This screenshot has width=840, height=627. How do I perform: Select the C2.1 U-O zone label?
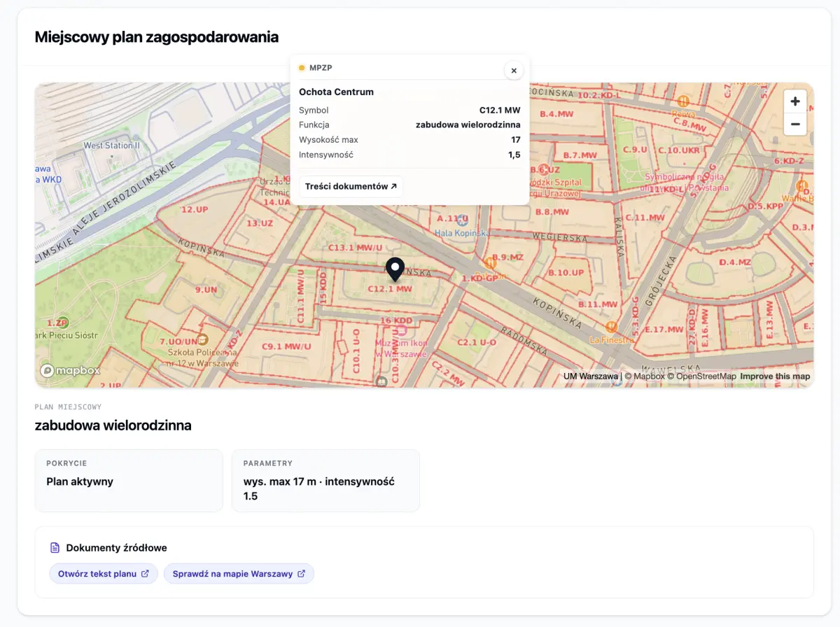coord(477,342)
